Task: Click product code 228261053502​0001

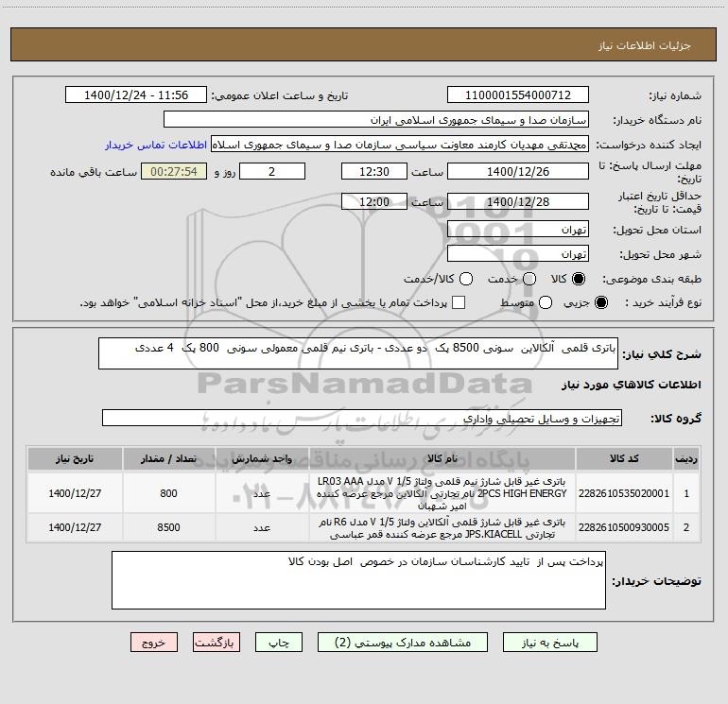Action: (x=624, y=493)
